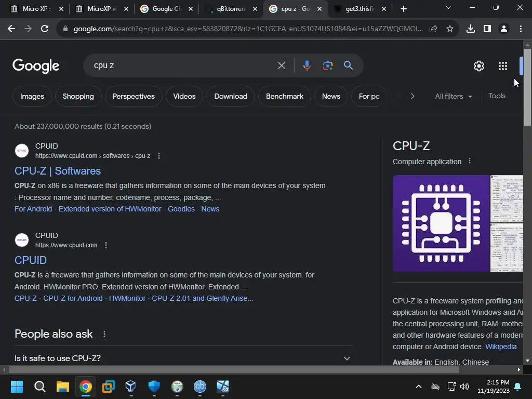Screen dimensions: 532x399
Task: Clear the search box text
Action: (281, 65)
